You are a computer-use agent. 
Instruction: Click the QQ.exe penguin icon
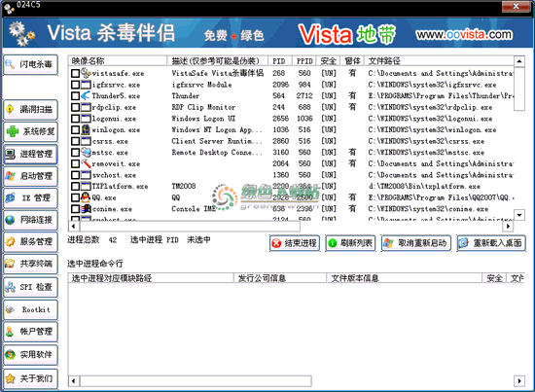86,197
